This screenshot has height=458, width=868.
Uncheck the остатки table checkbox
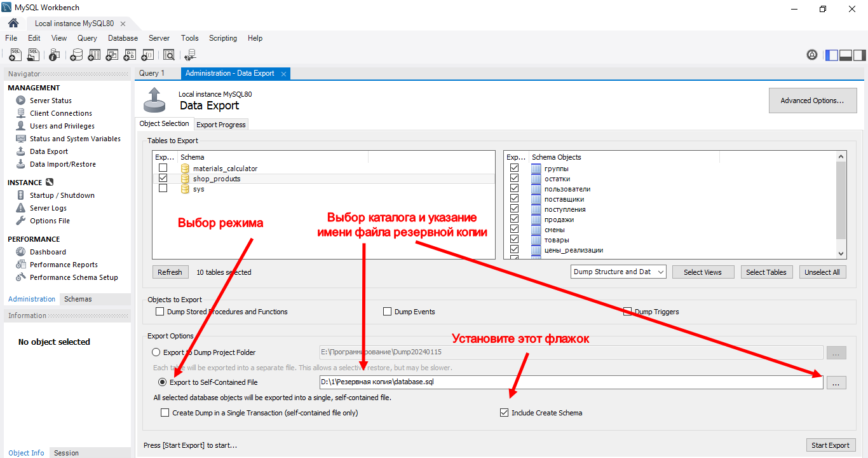(x=515, y=179)
